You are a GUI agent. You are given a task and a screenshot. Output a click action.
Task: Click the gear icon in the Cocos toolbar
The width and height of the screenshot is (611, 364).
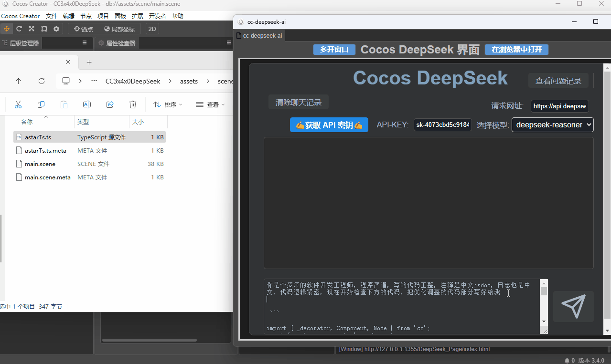[x=56, y=29]
